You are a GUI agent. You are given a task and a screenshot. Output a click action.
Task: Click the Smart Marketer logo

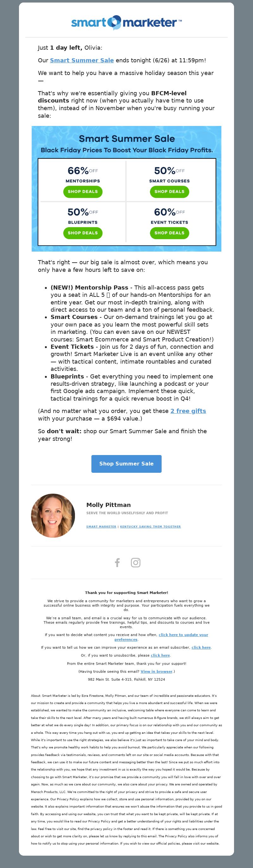(126, 22)
